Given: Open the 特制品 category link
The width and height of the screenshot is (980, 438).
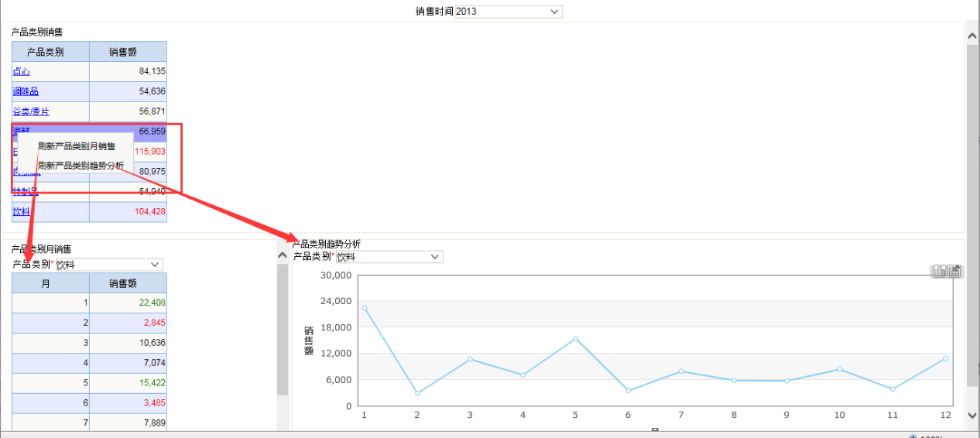Looking at the screenshot, I should 26,191.
